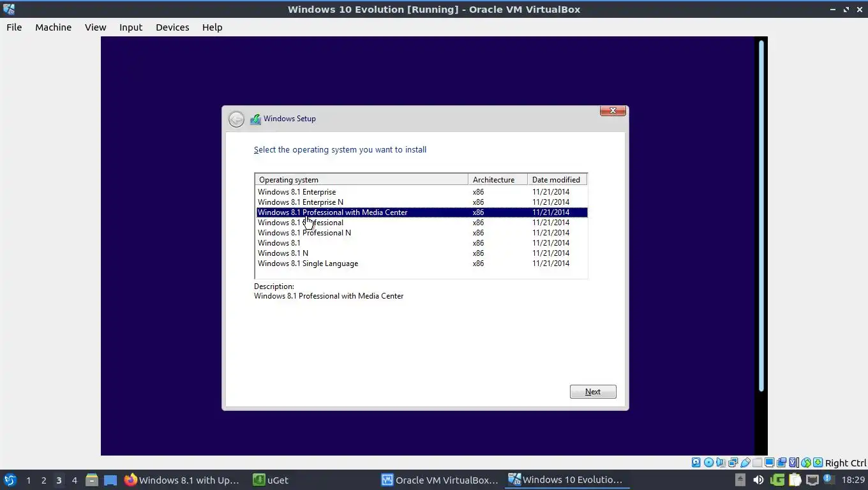Open the file manager taskbar icon
The height and width of the screenshot is (490, 868).
point(92,480)
